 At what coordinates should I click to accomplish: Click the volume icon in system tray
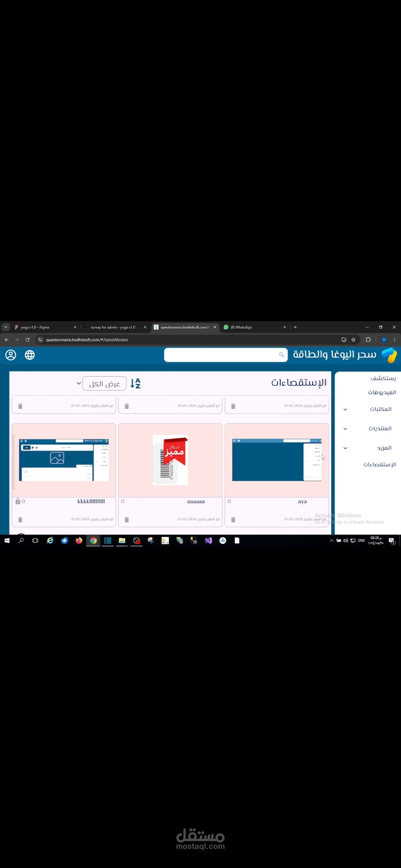tap(346, 540)
